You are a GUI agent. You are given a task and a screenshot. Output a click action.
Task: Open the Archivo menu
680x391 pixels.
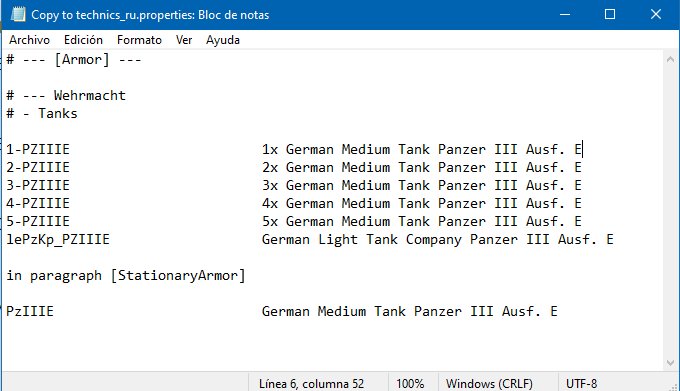click(x=29, y=40)
